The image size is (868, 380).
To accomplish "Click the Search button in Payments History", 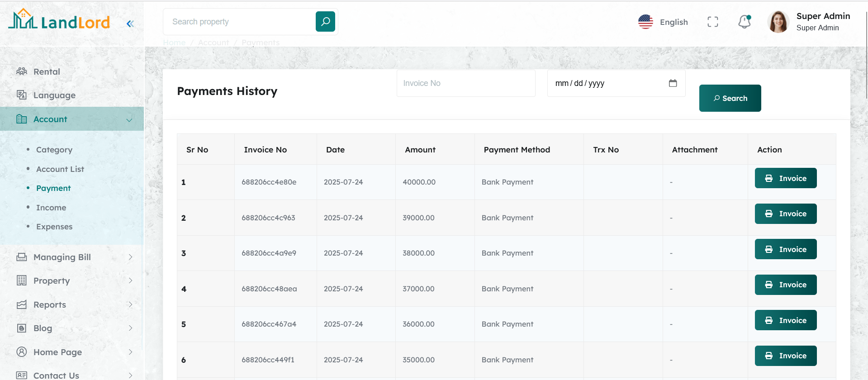I will tap(730, 98).
